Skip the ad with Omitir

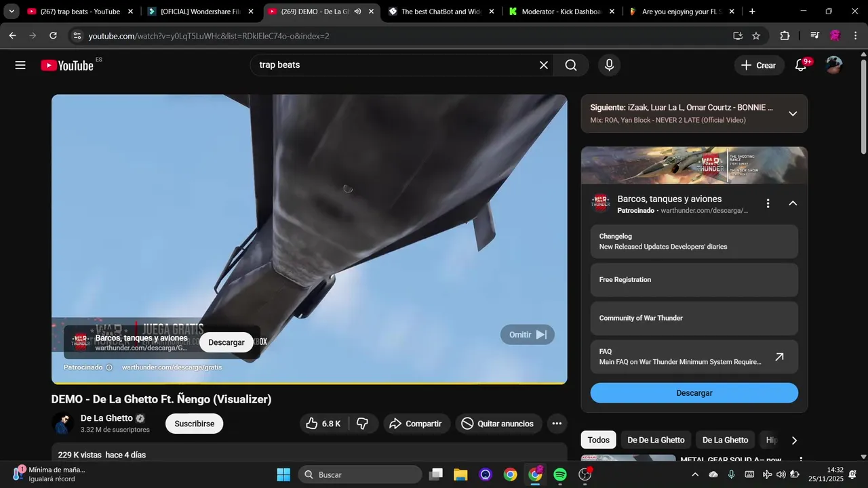(x=528, y=335)
